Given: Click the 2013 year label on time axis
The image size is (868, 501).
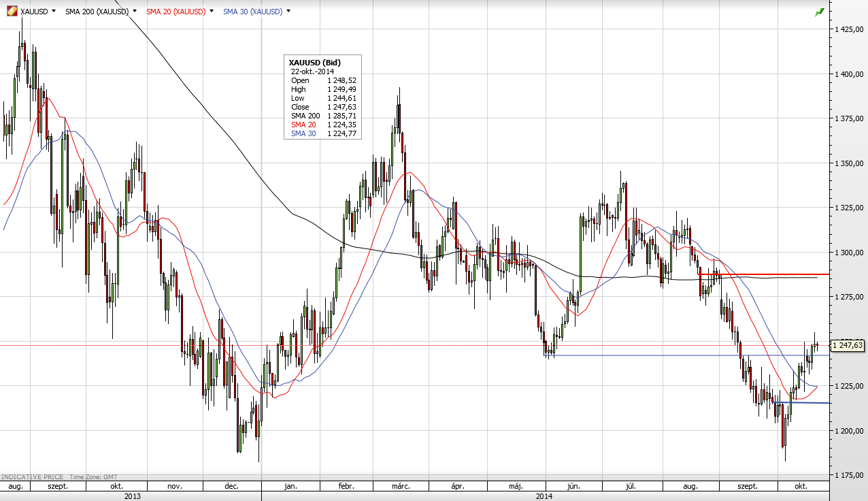Looking at the screenshot, I should (x=132, y=496).
